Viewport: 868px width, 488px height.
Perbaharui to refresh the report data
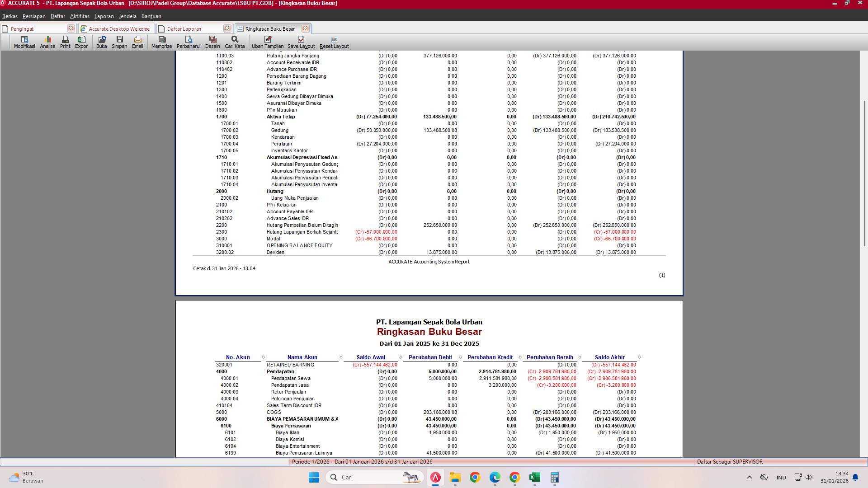[x=189, y=42]
